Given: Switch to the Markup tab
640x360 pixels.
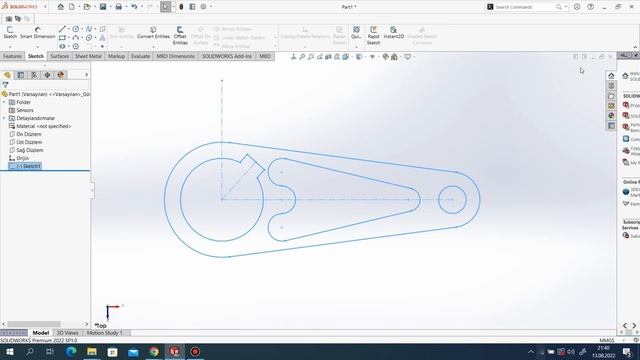Looking at the screenshot, I should pyautogui.click(x=116, y=56).
